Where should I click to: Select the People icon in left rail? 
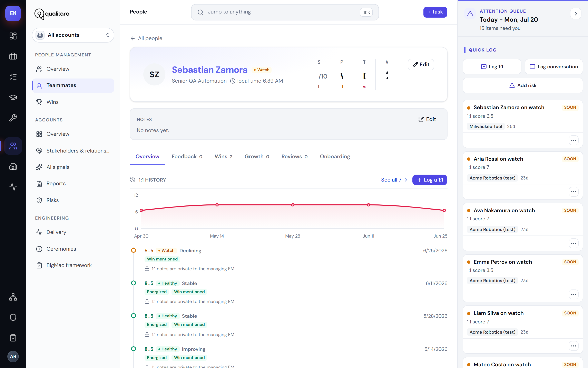tap(13, 146)
